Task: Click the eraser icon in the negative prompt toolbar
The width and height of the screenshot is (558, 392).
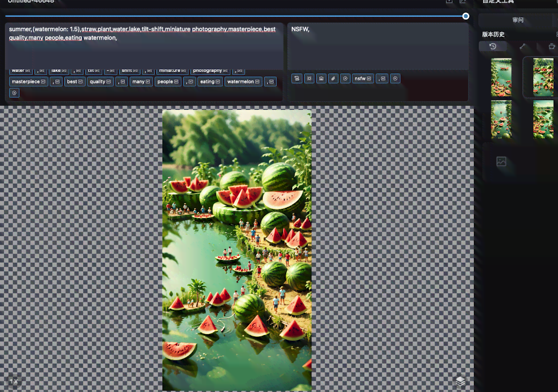Action: 333,79
